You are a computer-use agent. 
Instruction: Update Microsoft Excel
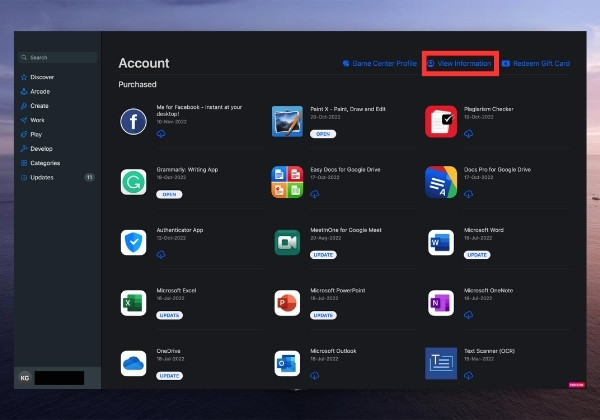click(169, 315)
